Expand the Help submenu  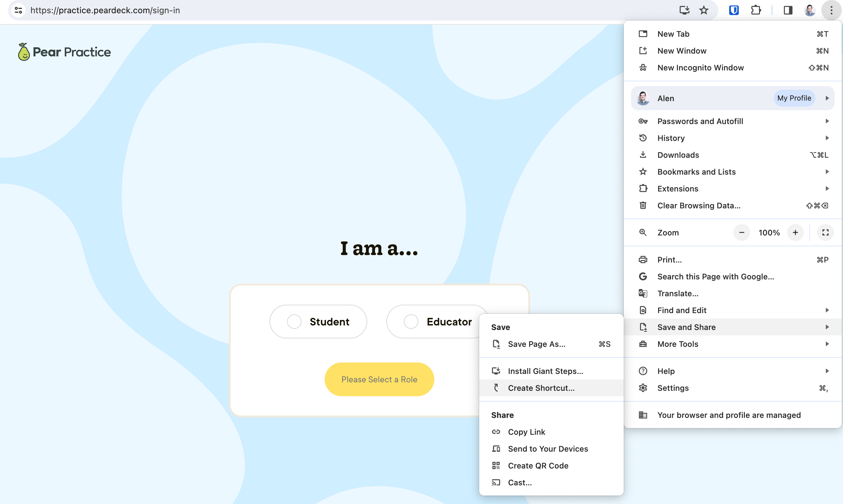tap(827, 371)
